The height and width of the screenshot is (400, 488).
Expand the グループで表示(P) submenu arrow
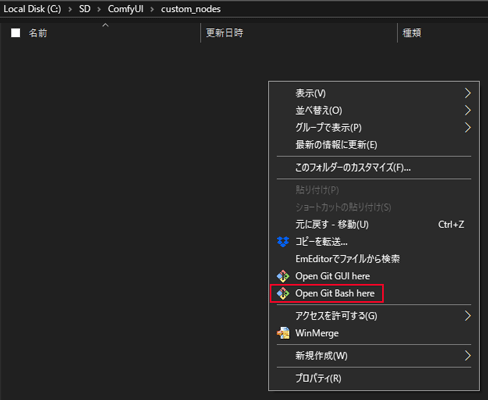(468, 127)
